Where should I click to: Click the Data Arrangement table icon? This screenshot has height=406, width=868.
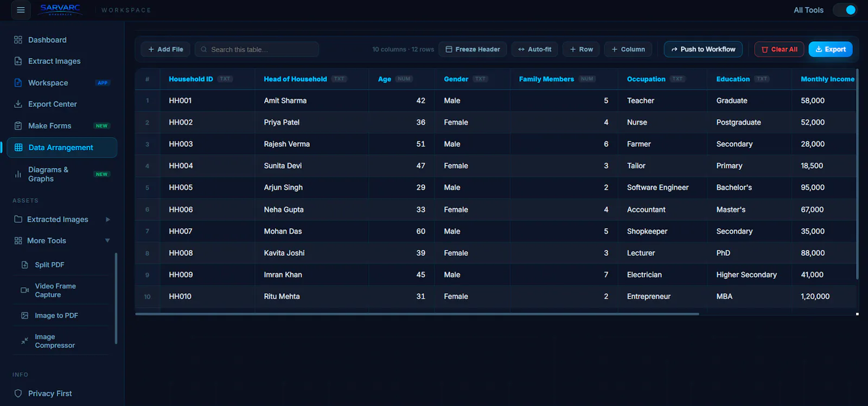pos(18,147)
